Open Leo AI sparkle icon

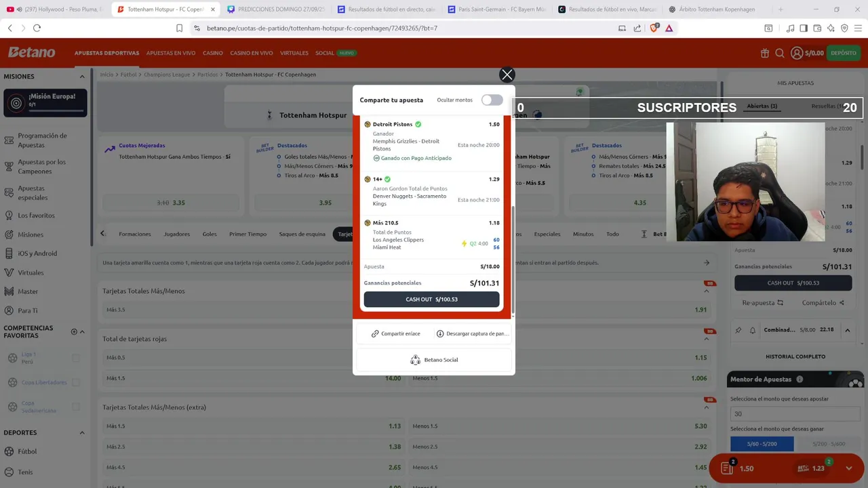[x=831, y=28]
